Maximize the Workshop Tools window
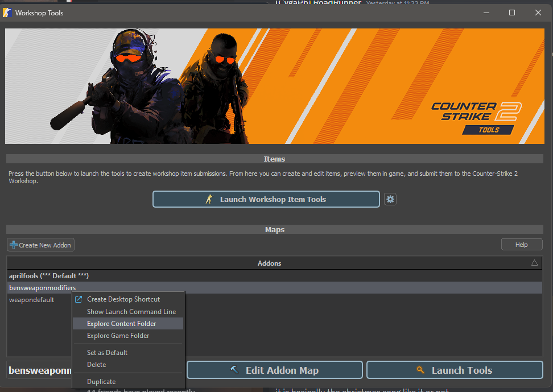Image resolution: width=553 pixels, height=392 pixels. click(512, 13)
